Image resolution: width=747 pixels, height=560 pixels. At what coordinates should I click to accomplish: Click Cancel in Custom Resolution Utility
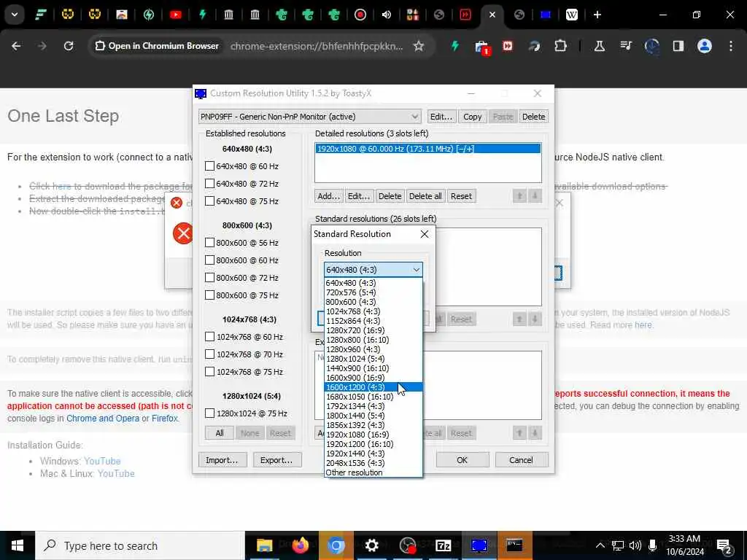(x=521, y=460)
